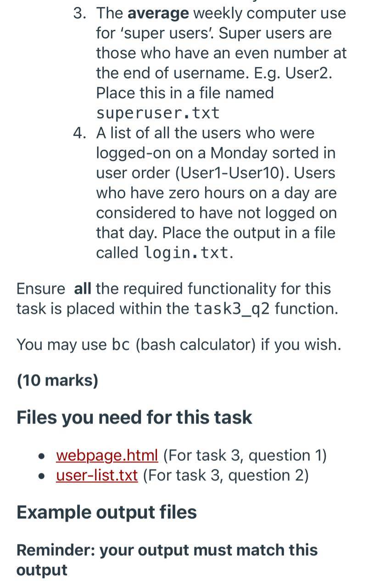374x588 pixels.
Task: Select the 'Example output files' heading
Action: coord(106,512)
